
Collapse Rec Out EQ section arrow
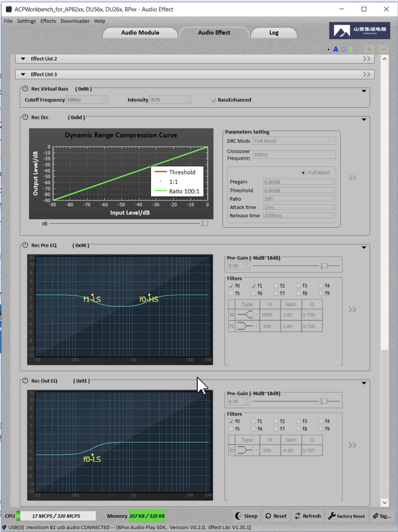point(364,383)
